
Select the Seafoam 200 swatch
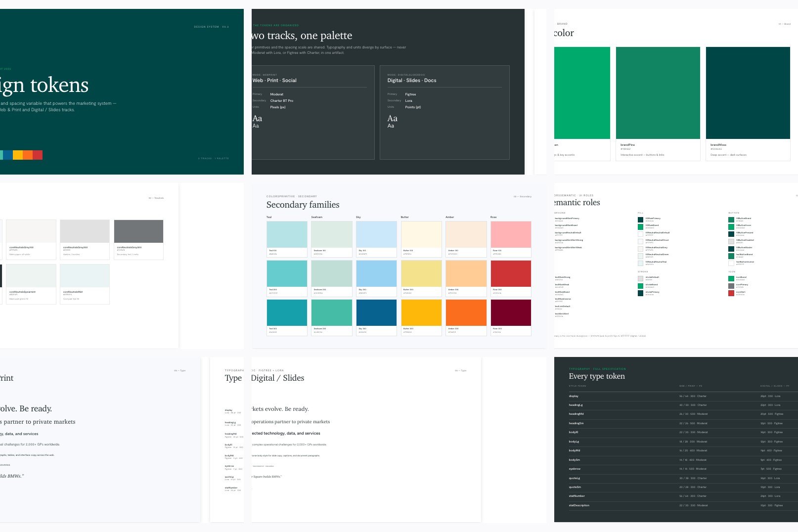(332, 273)
